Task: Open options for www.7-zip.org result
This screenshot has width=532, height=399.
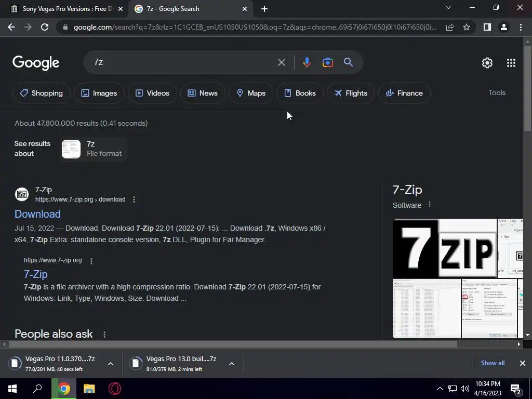Action: tap(91, 261)
